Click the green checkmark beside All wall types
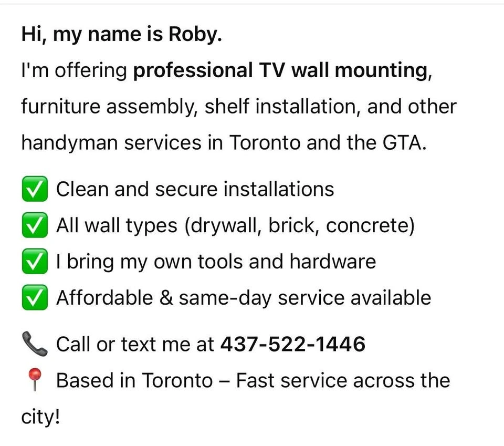This screenshot has width=504, height=446. 35,225
